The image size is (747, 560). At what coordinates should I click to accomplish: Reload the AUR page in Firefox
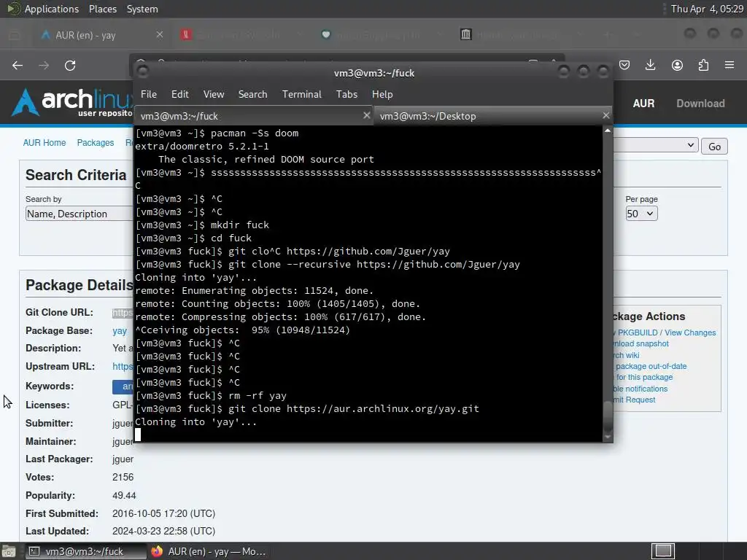(70, 65)
